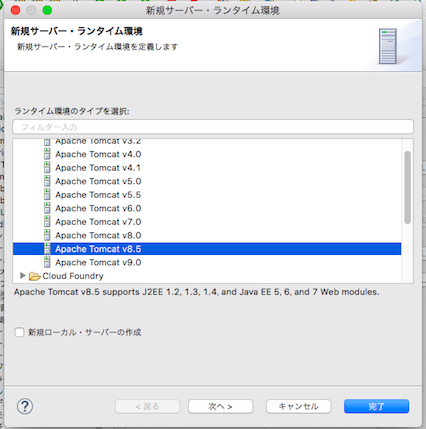Click the Apache Tomcat v8.0 server icon
Screen dimensions: 426x429
(47, 235)
